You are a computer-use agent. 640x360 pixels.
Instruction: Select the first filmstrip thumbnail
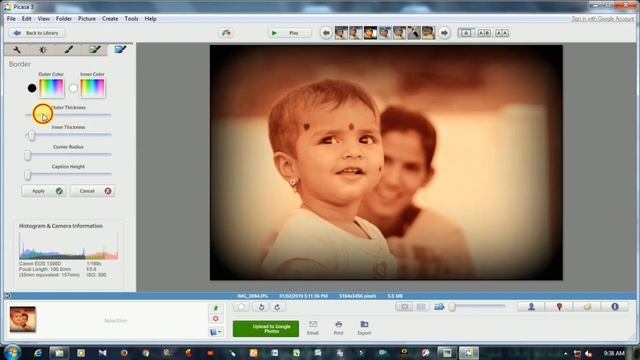coord(341,33)
